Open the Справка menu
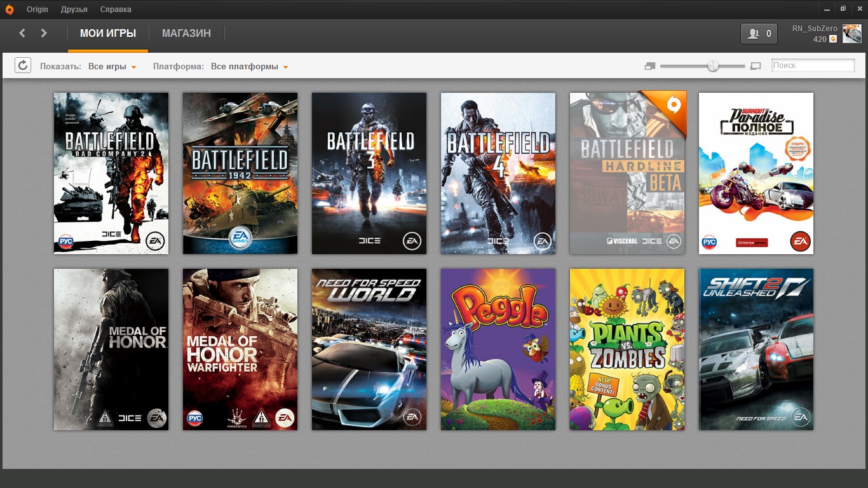Image resolution: width=868 pixels, height=488 pixels. point(116,10)
